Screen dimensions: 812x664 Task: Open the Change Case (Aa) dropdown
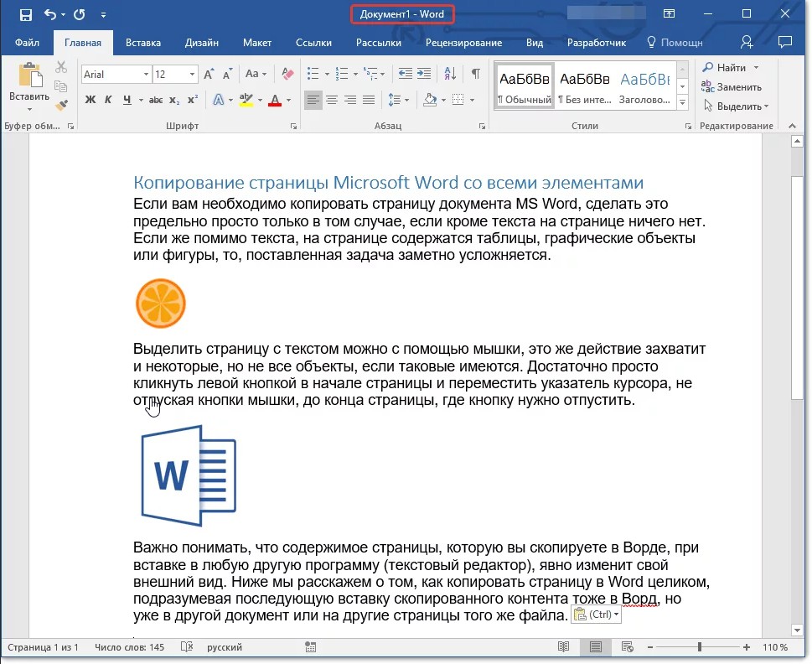[256, 74]
